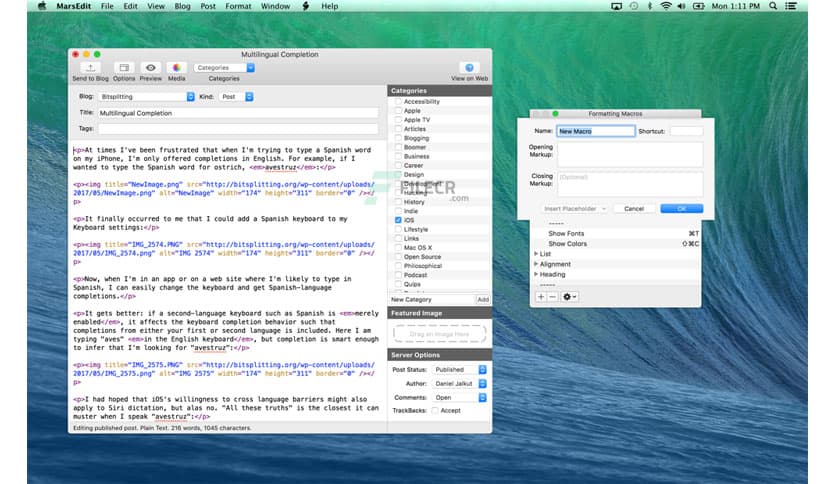The width and height of the screenshot is (836, 484).
Task: Uncheck the iOS category checkbox
Action: [x=398, y=219]
